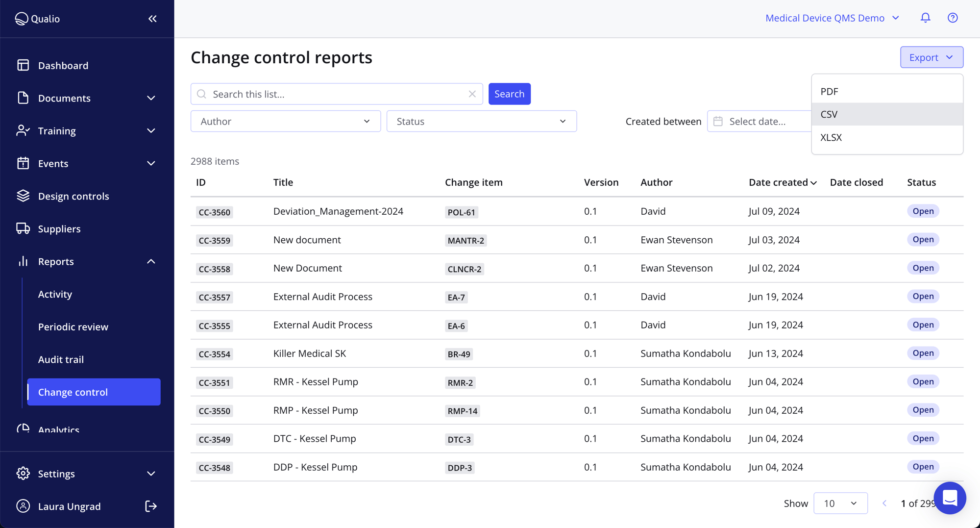Viewport: 980px width, 528px height.
Task: Open the Audit trail report page
Action: [x=61, y=359]
